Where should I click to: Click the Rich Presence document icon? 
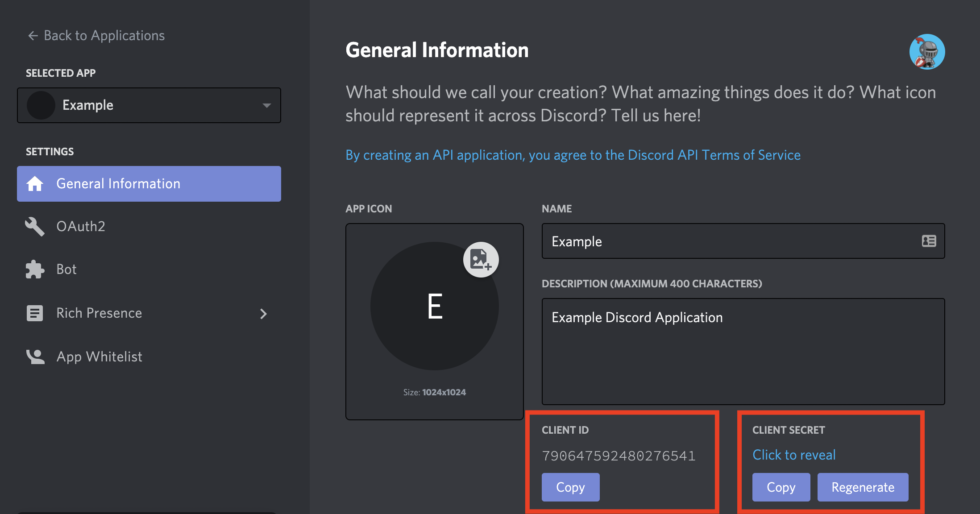[x=35, y=313]
